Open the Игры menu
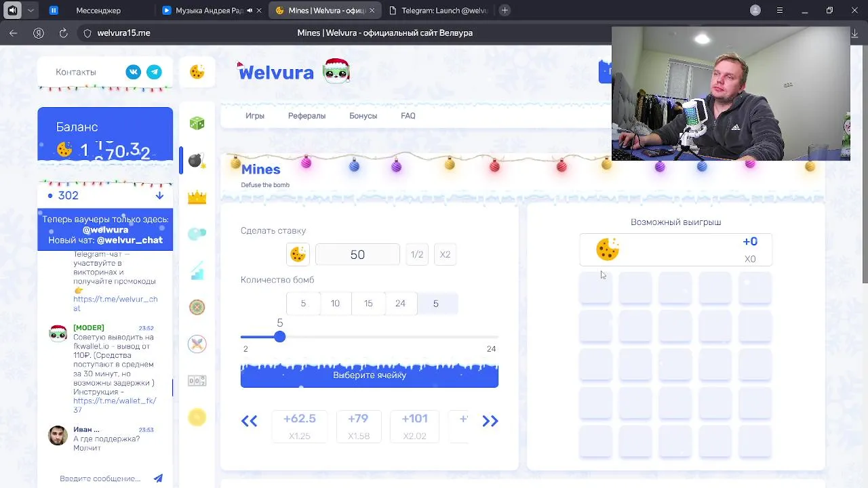Viewport: 868px width, 488px height. (x=255, y=116)
